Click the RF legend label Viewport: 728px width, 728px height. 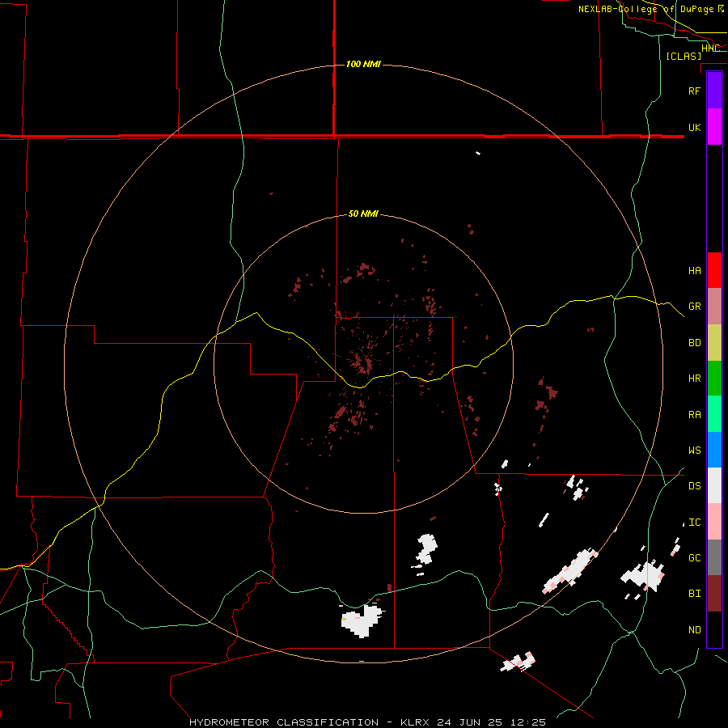[x=694, y=91]
